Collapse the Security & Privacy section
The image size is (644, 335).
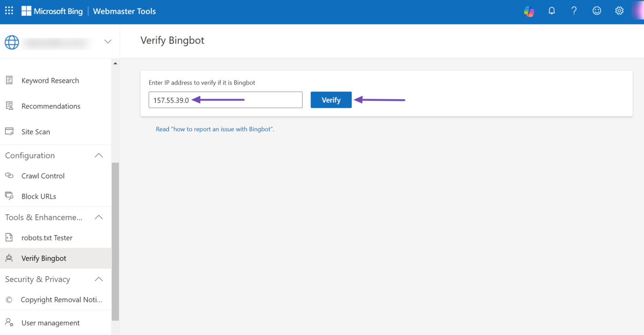click(x=98, y=279)
